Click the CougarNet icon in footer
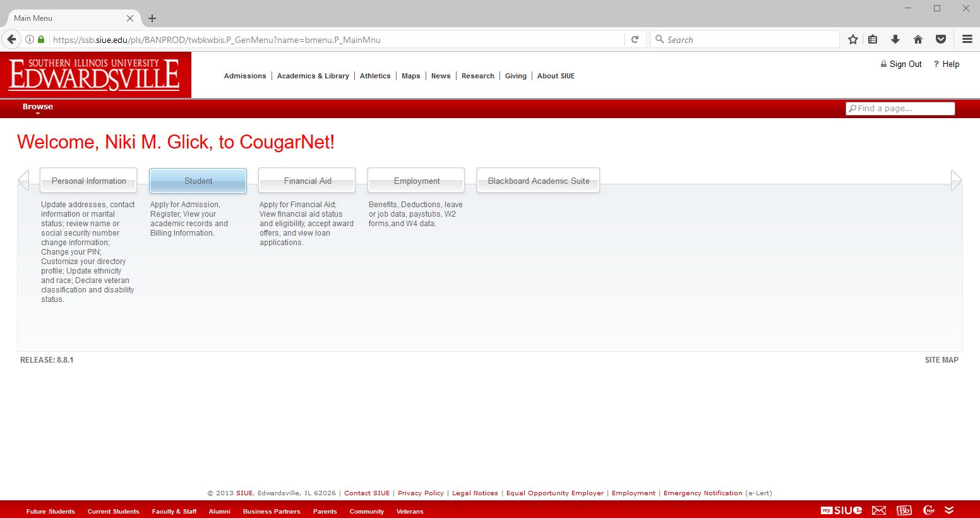The image size is (980, 518). coord(928,510)
